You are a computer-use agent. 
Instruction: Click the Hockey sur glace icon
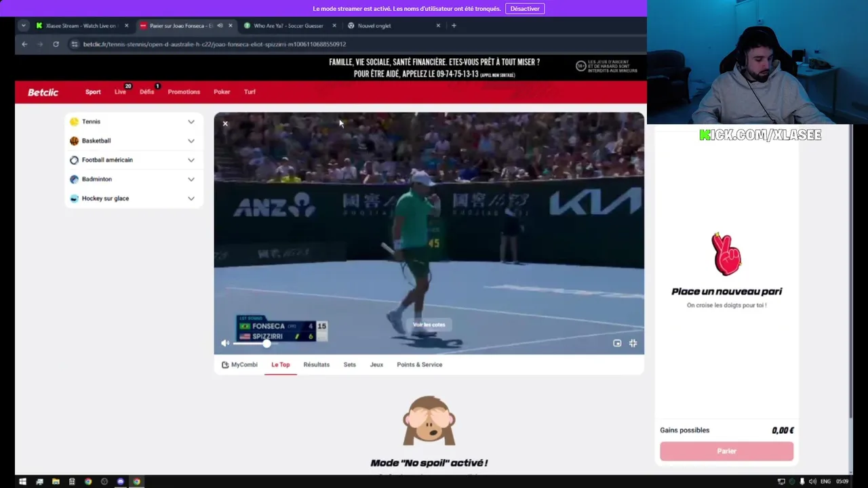[74, 199]
